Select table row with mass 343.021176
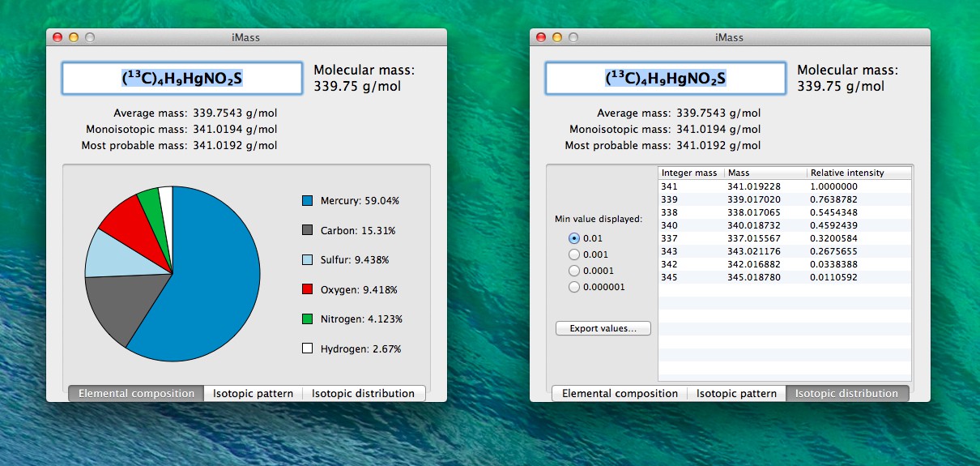Viewport: 980px width, 466px height. (x=785, y=251)
